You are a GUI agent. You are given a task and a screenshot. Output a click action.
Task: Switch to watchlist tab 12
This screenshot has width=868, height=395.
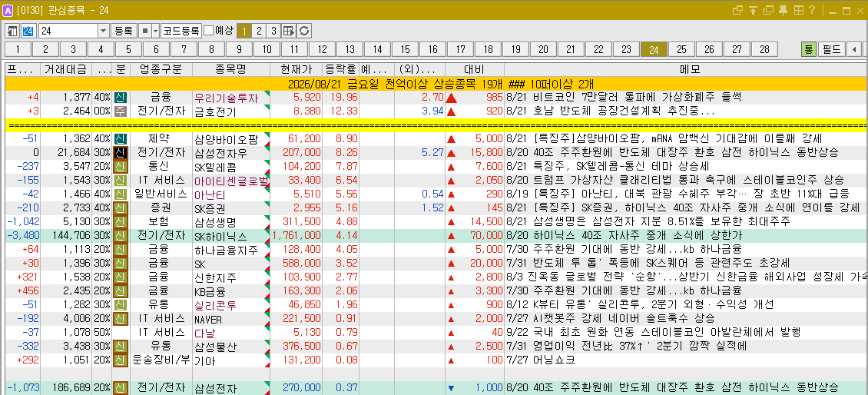coord(322,49)
